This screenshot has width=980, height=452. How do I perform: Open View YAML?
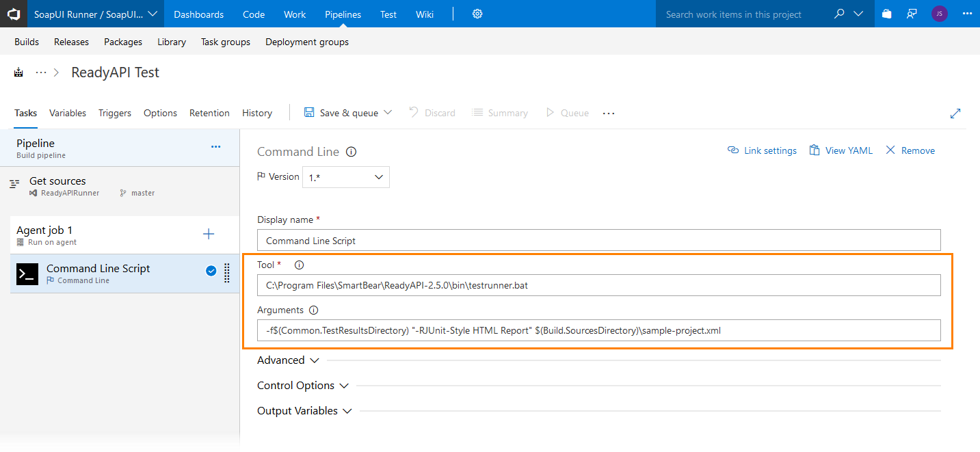pos(840,150)
